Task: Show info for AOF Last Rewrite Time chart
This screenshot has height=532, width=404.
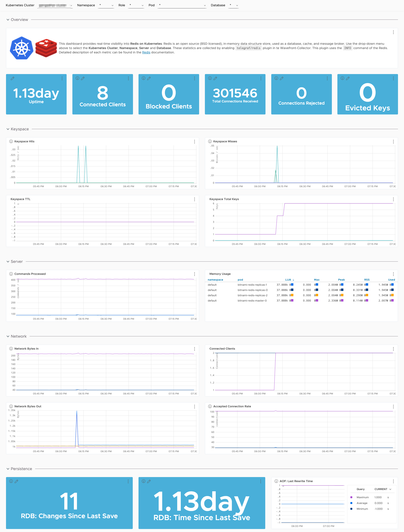Action: coord(276,481)
